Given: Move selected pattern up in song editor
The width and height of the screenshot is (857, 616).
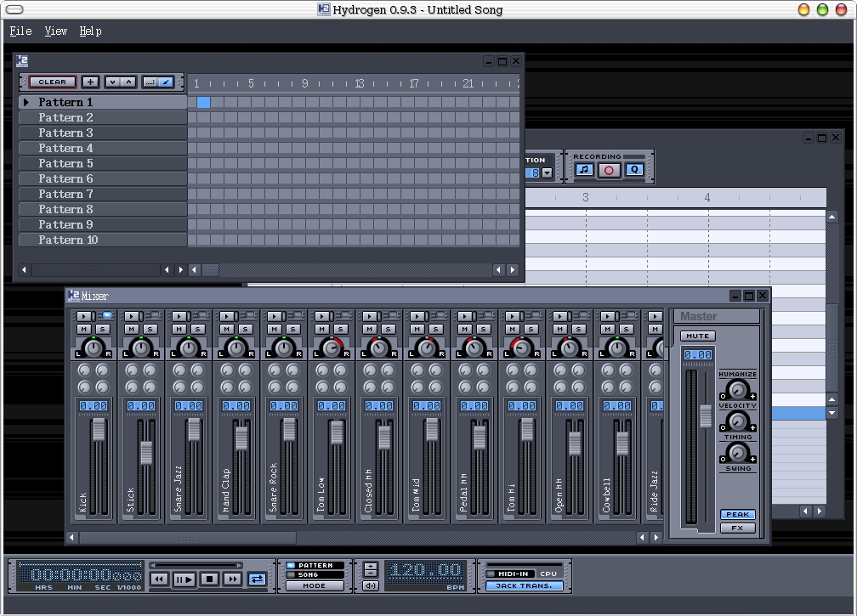Looking at the screenshot, I should click(x=128, y=82).
